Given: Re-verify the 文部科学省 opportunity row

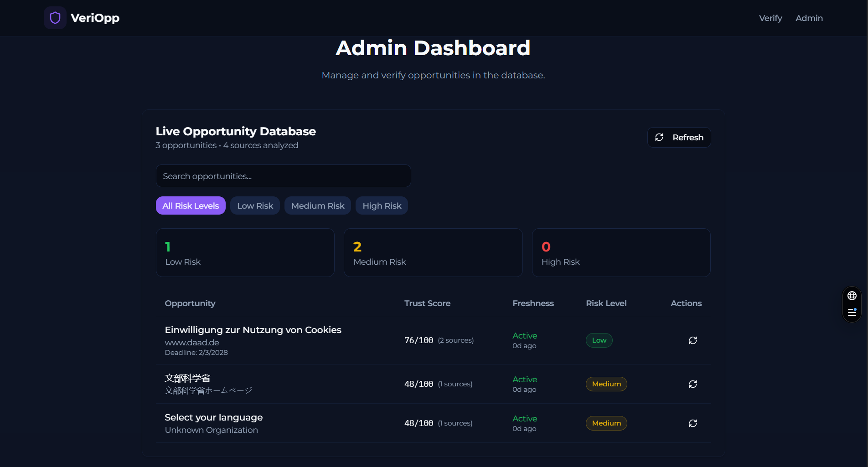Looking at the screenshot, I should (693, 384).
